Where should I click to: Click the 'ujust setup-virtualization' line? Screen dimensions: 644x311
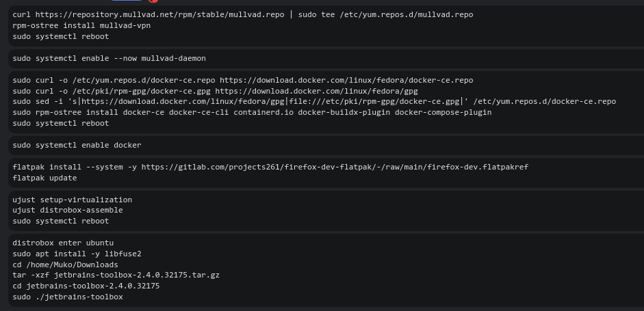[72, 200]
